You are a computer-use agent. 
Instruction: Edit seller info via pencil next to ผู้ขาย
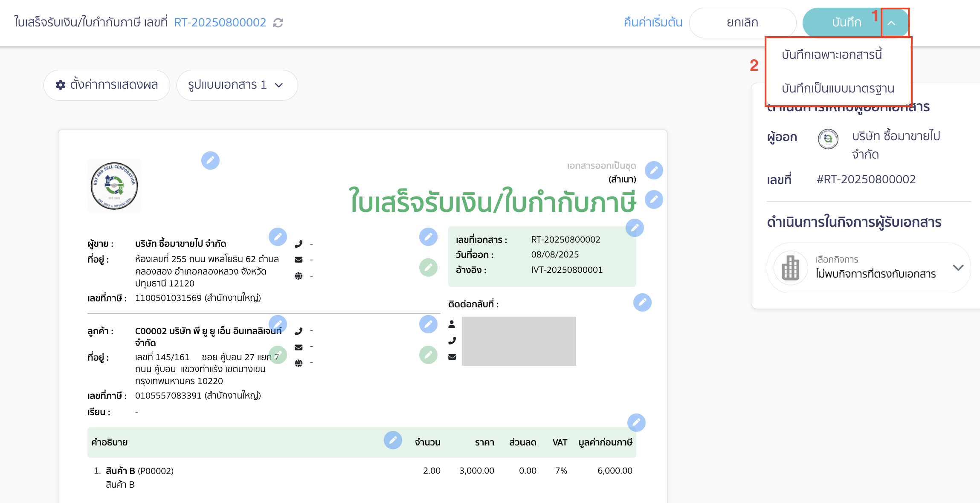pyautogui.click(x=278, y=237)
